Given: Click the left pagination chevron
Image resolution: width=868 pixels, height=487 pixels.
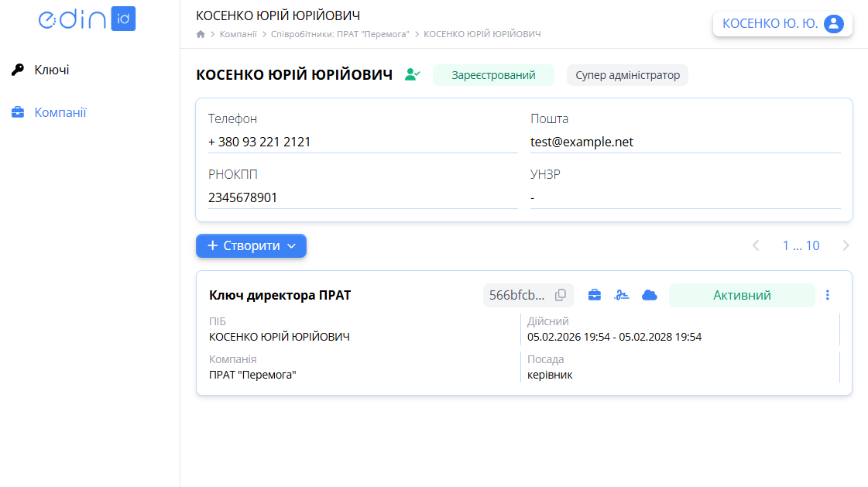Looking at the screenshot, I should (x=756, y=245).
